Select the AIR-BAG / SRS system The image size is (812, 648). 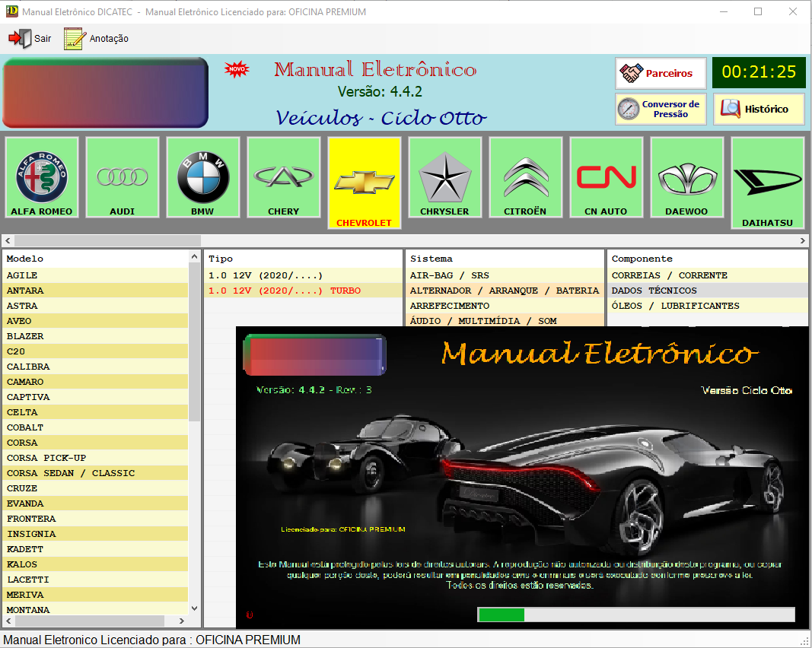pyautogui.click(x=505, y=275)
